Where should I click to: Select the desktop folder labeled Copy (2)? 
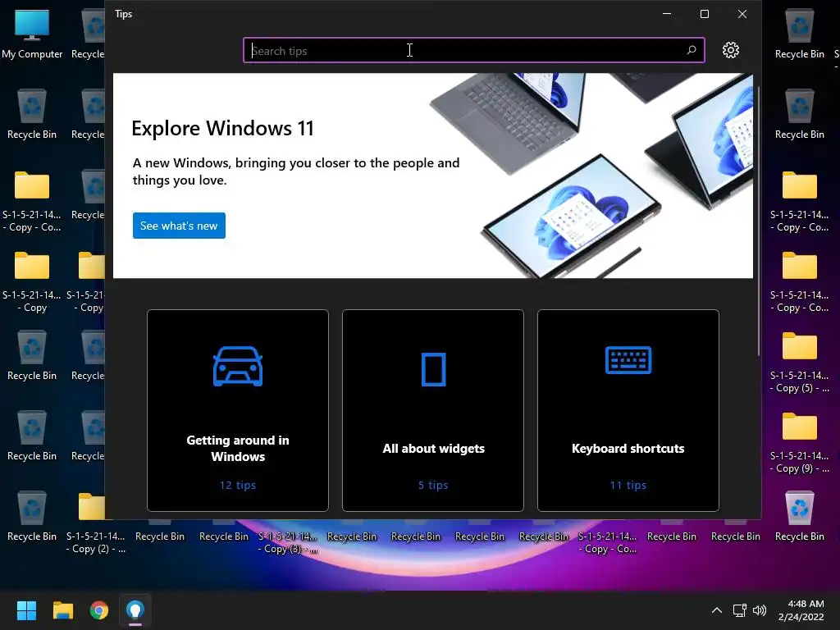click(x=96, y=523)
